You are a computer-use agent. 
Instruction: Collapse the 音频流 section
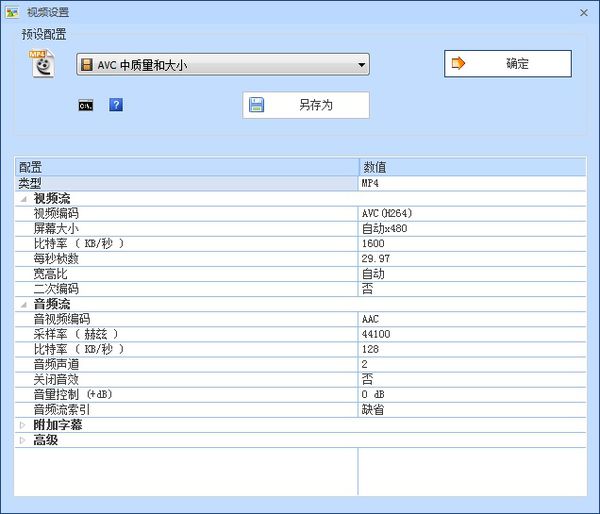[x=24, y=305]
